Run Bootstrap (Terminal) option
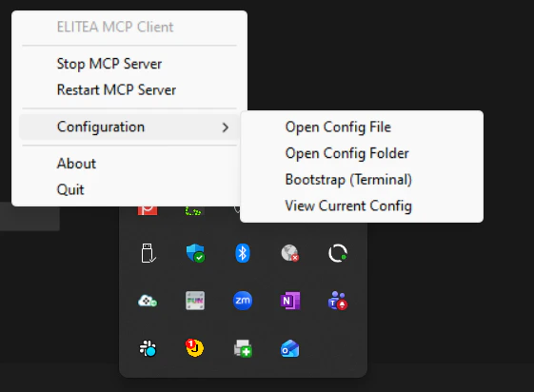Viewport: 534px width, 392px height. pos(362,179)
